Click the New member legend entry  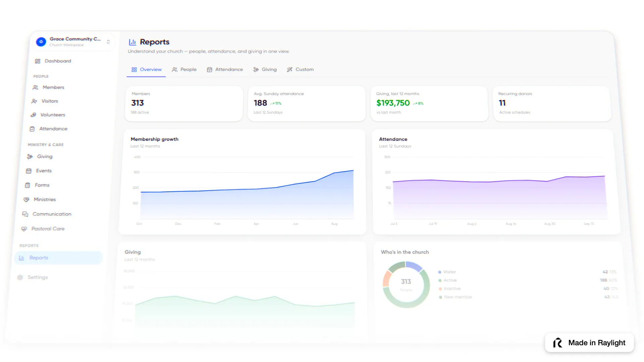point(455,297)
